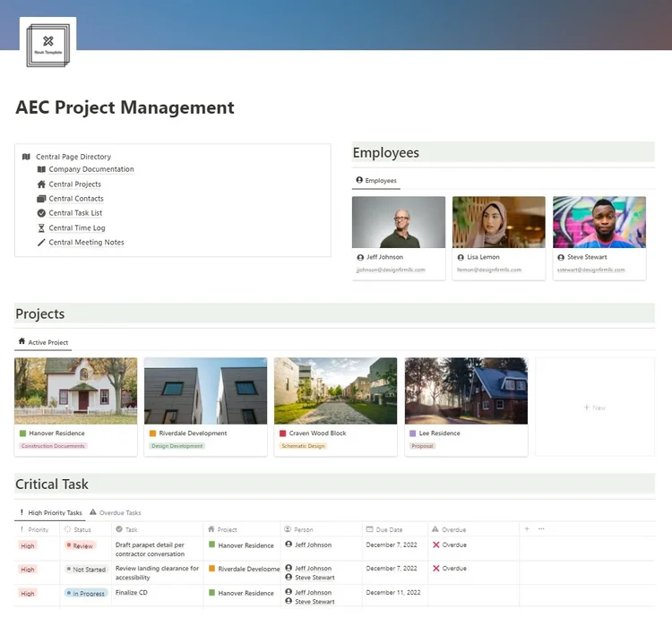This screenshot has width=672, height=626.
Task: Open the Active Project view tab
Action: (43, 342)
